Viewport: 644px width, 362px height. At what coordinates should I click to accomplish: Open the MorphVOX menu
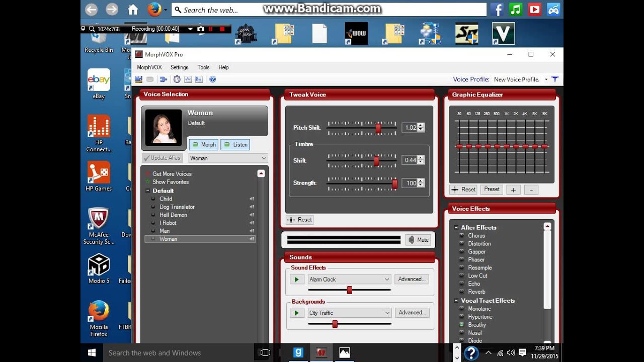point(149,67)
